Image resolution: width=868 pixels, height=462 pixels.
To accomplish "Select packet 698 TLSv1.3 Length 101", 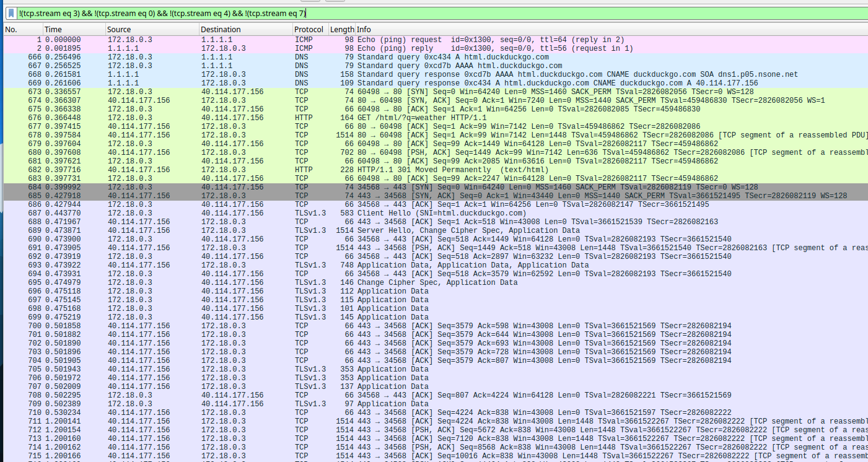I will tap(436, 308).
